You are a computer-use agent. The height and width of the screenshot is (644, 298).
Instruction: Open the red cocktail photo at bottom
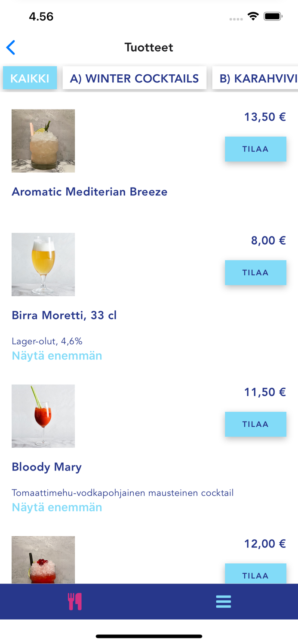43,560
